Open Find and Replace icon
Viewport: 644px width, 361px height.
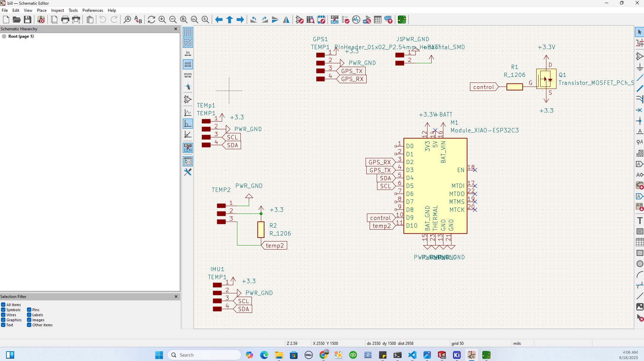138,20
